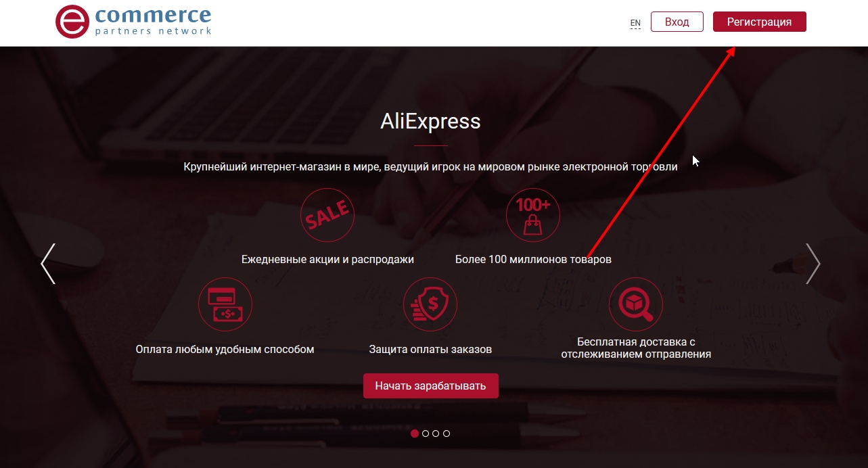Select the first carousel dot indicator

click(x=415, y=434)
